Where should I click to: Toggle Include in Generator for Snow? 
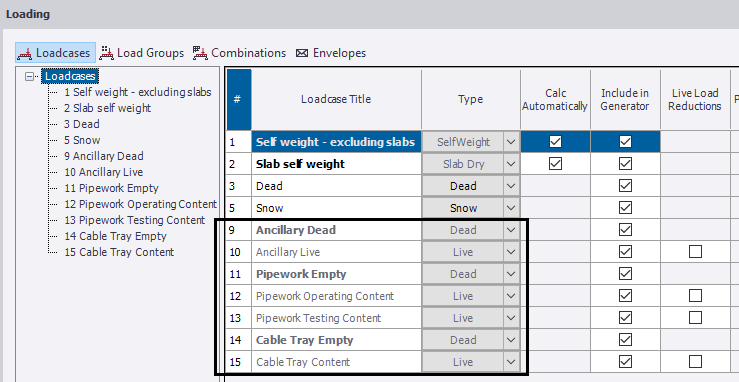pyautogui.click(x=625, y=208)
